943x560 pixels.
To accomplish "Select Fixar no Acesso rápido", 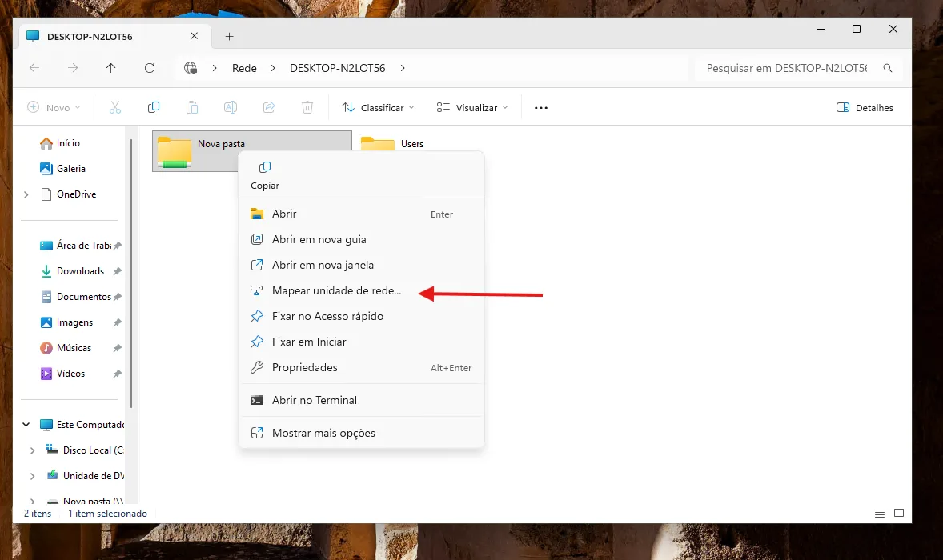I will pyautogui.click(x=363, y=316).
